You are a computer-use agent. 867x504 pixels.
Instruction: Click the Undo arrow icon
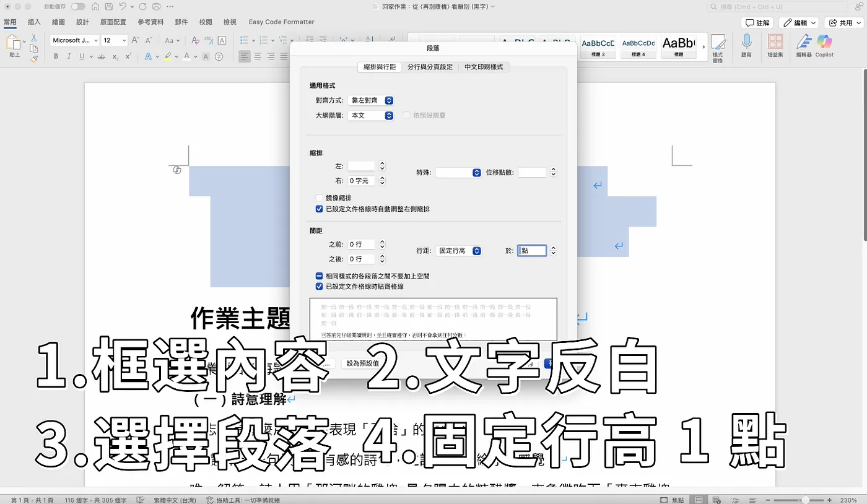tap(123, 7)
